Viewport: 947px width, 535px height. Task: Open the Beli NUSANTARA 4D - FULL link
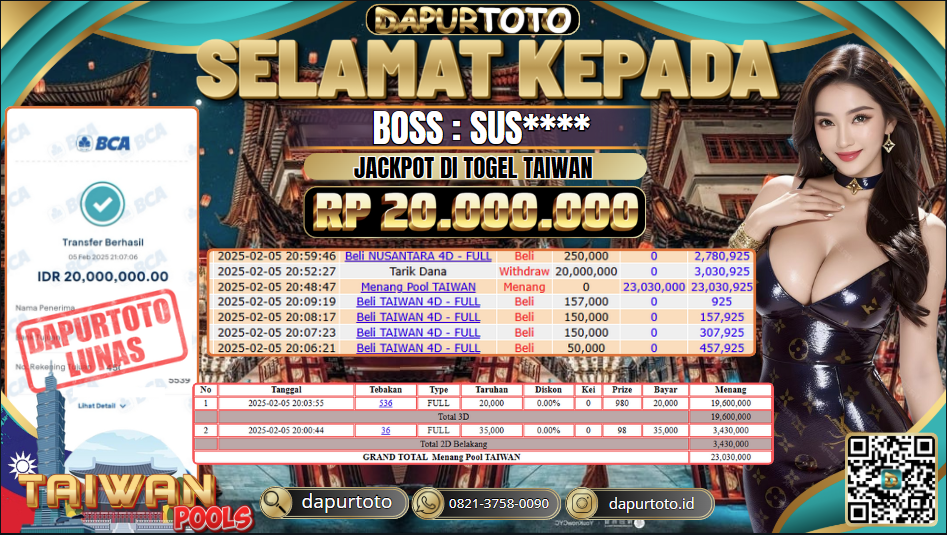tap(418, 256)
